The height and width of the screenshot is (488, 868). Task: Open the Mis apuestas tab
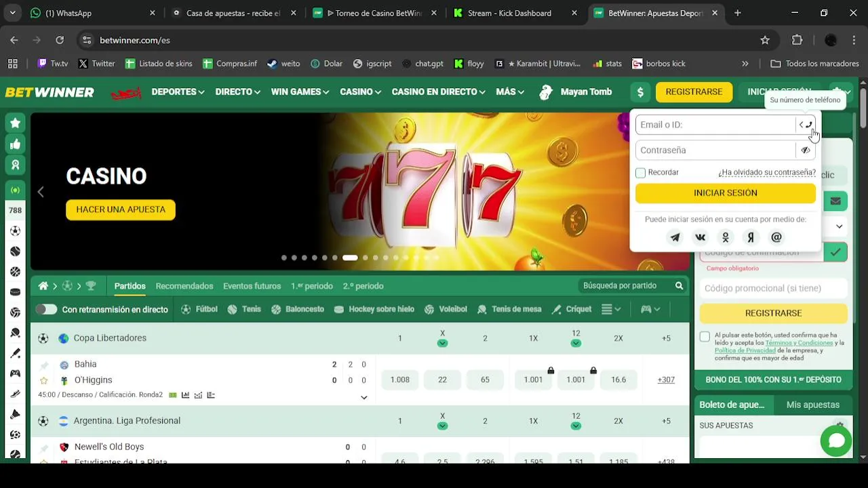pyautogui.click(x=813, y=405)
